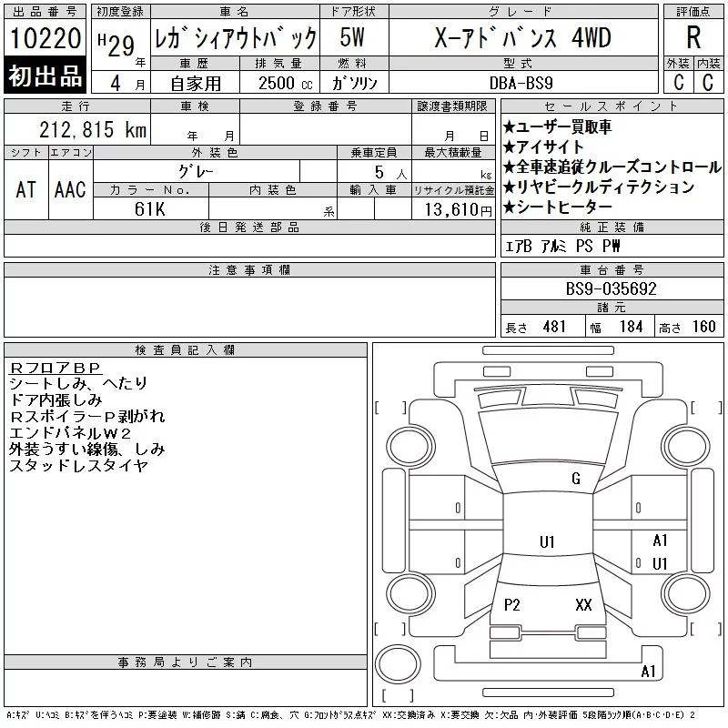
Task: Select the history value 自家用
Action: point(196,84)
